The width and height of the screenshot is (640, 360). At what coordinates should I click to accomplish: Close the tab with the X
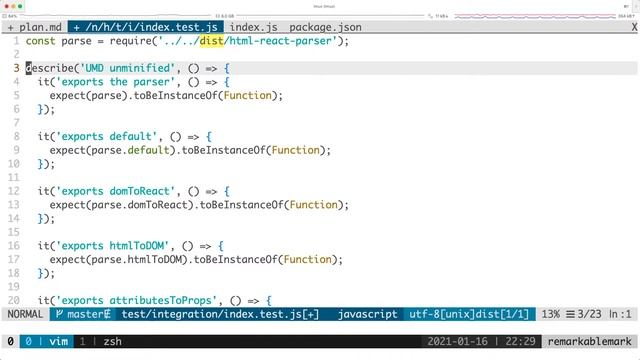click(634, 27)
